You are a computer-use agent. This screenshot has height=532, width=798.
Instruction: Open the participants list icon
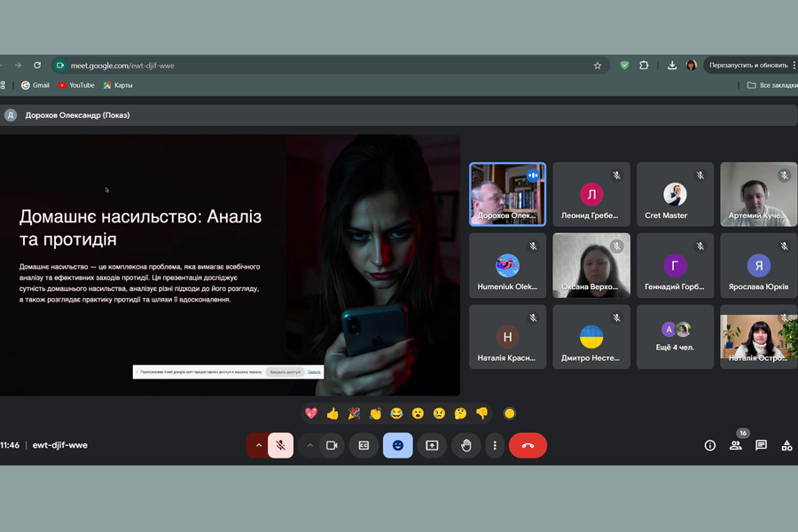pos(736,445)
